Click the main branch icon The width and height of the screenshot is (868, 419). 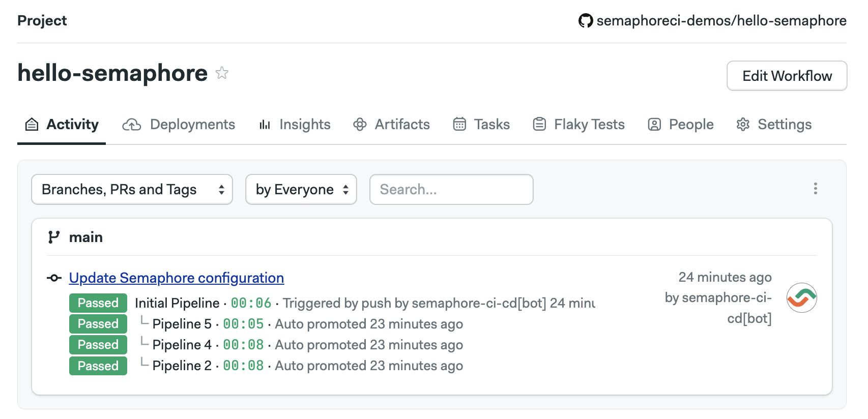tap(53, 237)
